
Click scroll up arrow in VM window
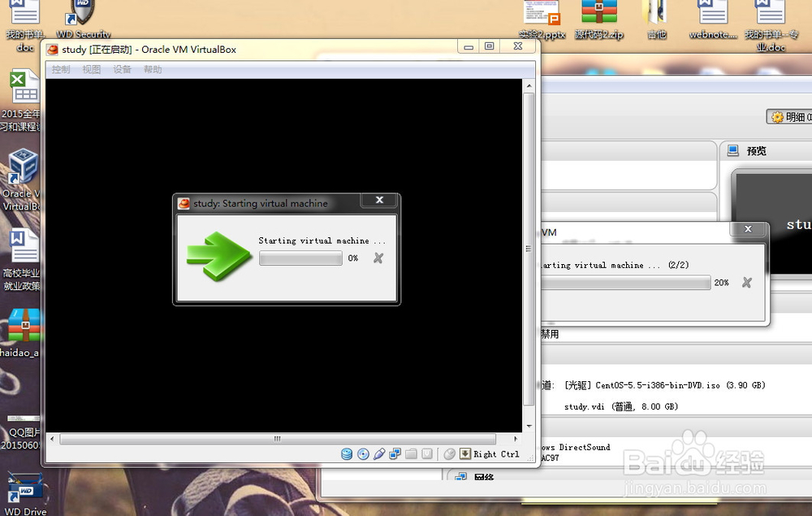[529, 85]
